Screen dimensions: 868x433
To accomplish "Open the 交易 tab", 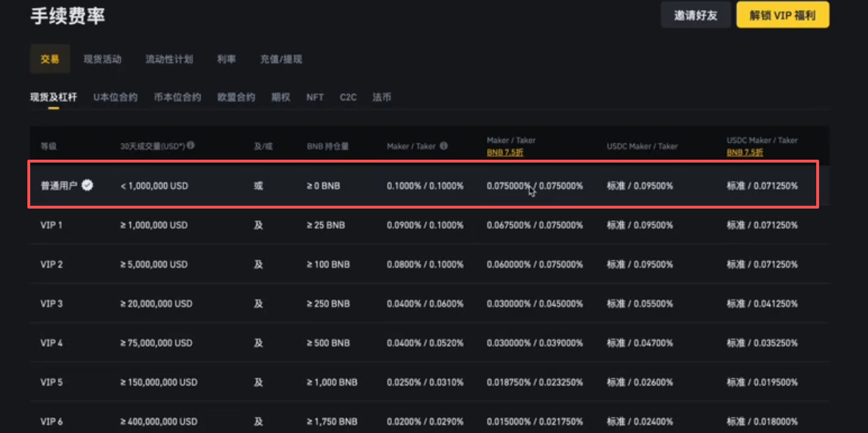I will pos(50,59).
